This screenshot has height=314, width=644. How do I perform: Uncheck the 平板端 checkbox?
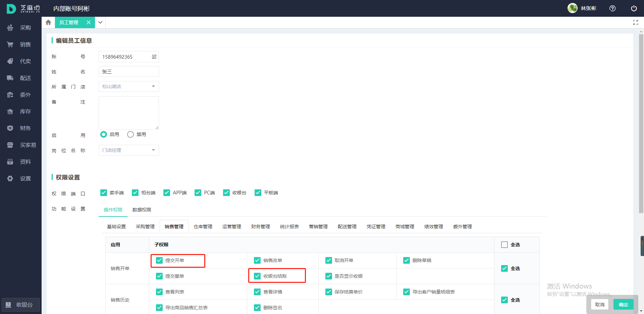pos(258,193)
